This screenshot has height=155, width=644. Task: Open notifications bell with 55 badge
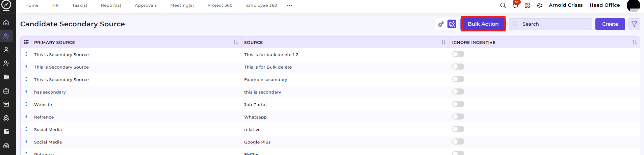[515, 5]
